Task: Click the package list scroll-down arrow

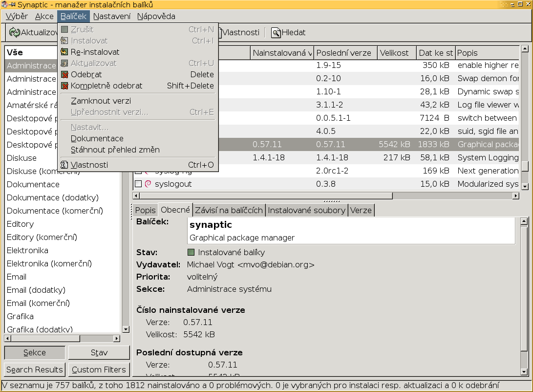Action: [525, 186]
